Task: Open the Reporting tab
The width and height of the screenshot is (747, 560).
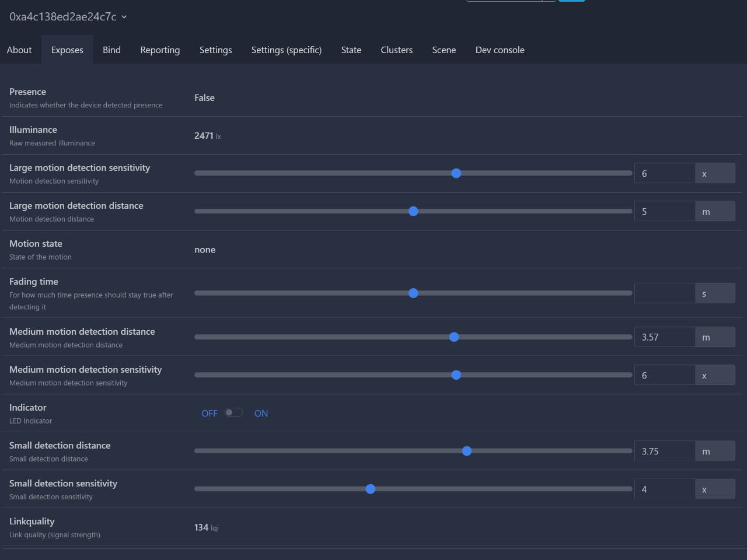Action: point(159,50)
